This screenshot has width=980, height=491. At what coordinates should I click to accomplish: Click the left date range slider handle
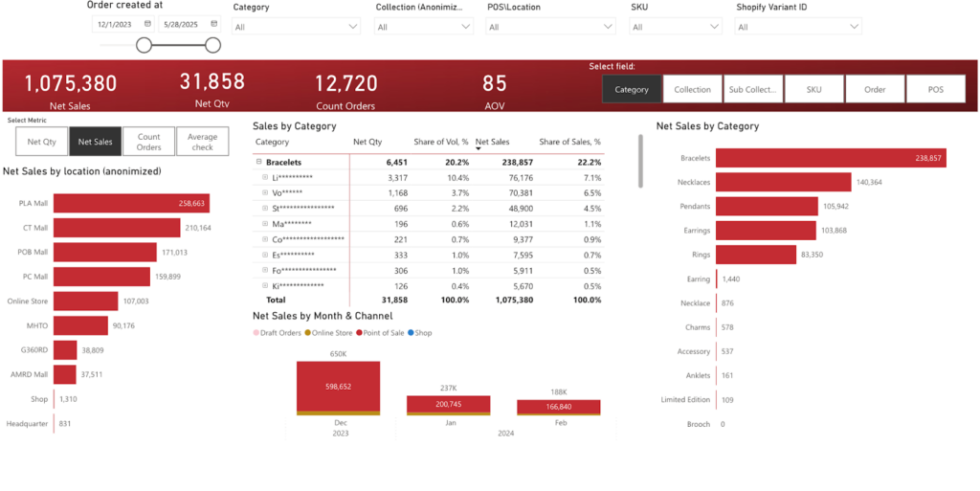tap(144, 45)
